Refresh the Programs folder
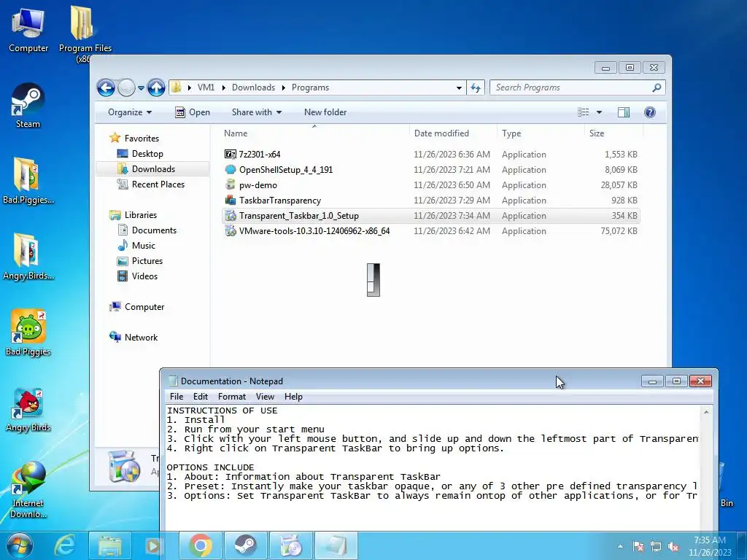Screen dimensions: 747x560 [x=476, y=87]
